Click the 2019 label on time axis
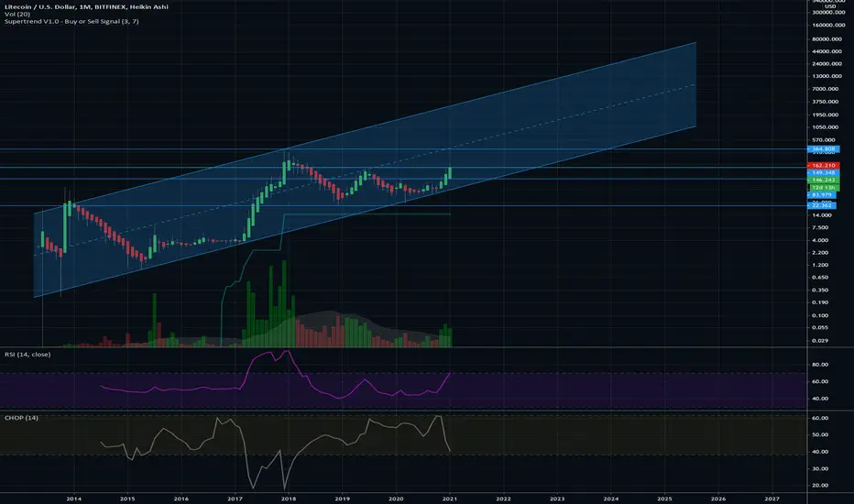The image size is (854, 504). click(342, 499)
